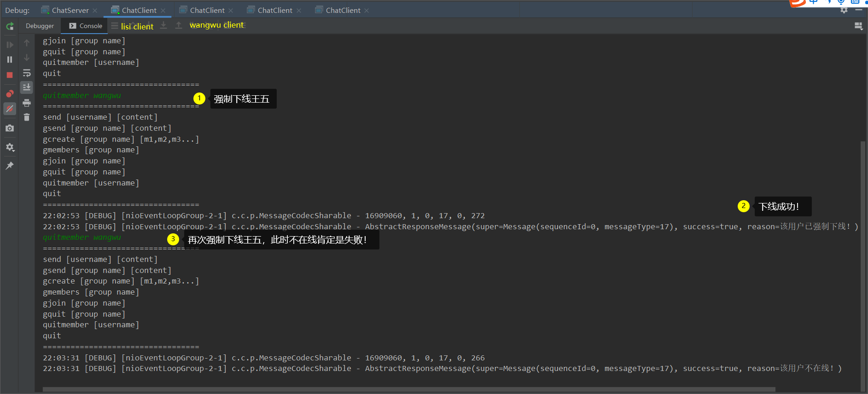Click the Show Execution Point lines icon
868x394 pixels.
tap(115, 26)
